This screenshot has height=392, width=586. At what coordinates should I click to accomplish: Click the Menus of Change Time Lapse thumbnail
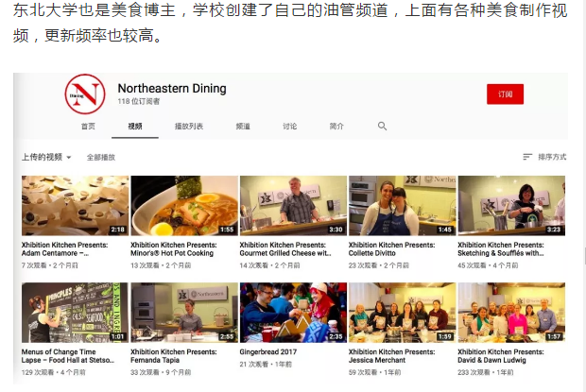75,313
